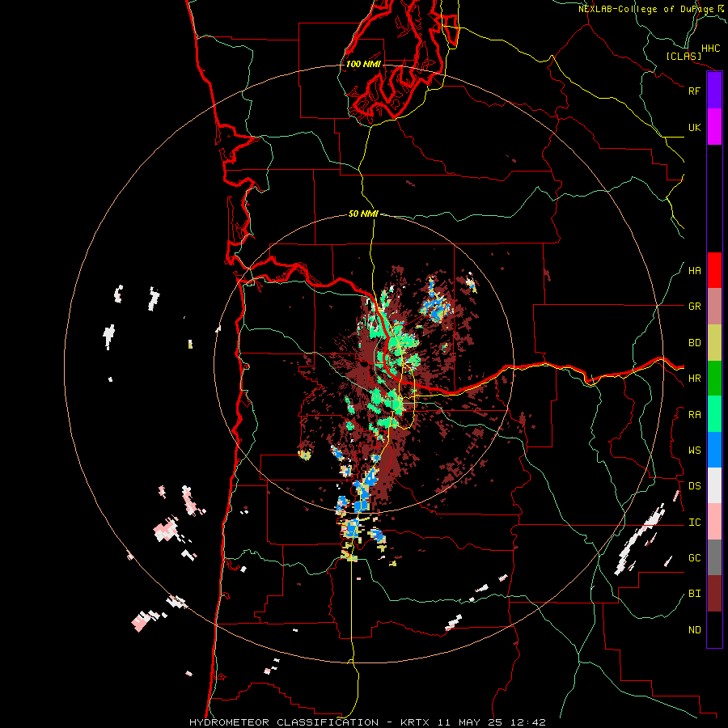Click the ND legend label

[694, 630]
